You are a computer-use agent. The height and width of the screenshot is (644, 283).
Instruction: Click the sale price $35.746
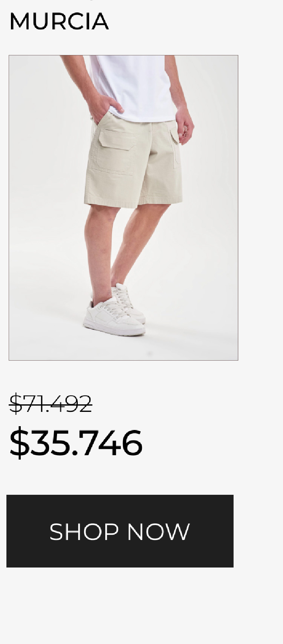point(76,443)
